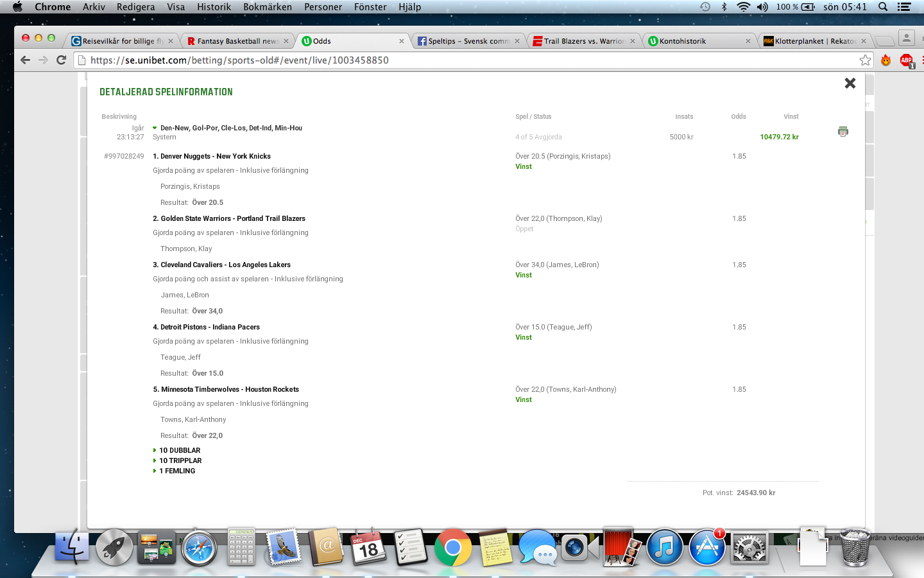Open Calculator from the Dock
Image resolution: width=924 pixels, height=578 pixels.
(242, 547)
